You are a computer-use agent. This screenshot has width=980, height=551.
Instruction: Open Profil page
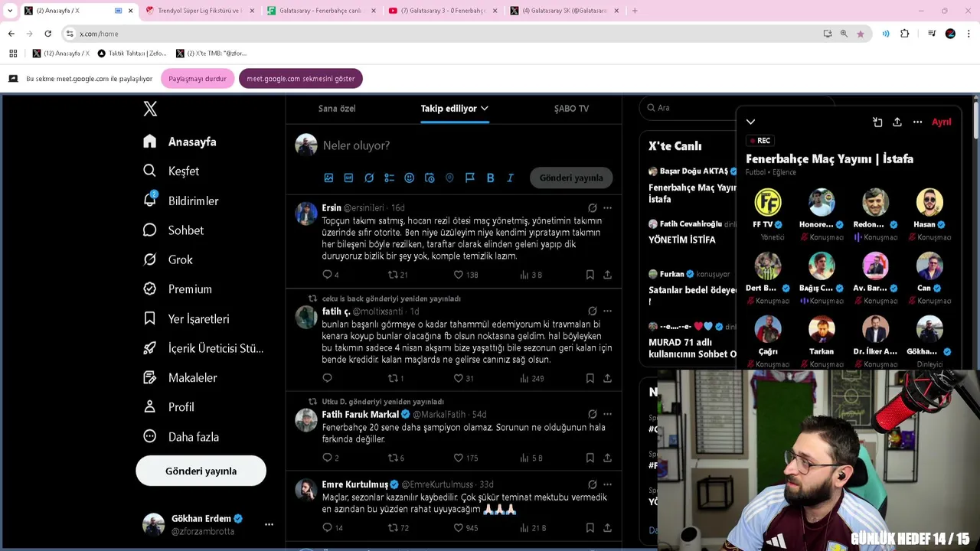coord(168,407)
